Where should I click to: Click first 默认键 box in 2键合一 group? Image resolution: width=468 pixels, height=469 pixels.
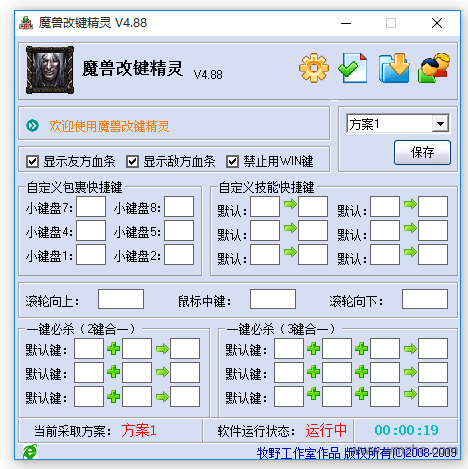(x=89, y=349)
